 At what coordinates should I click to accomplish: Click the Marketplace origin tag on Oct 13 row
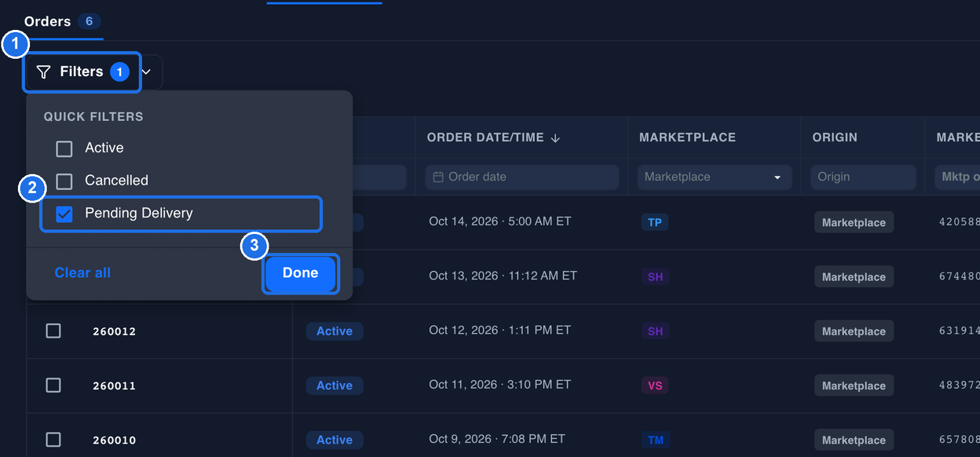(854, 276)
